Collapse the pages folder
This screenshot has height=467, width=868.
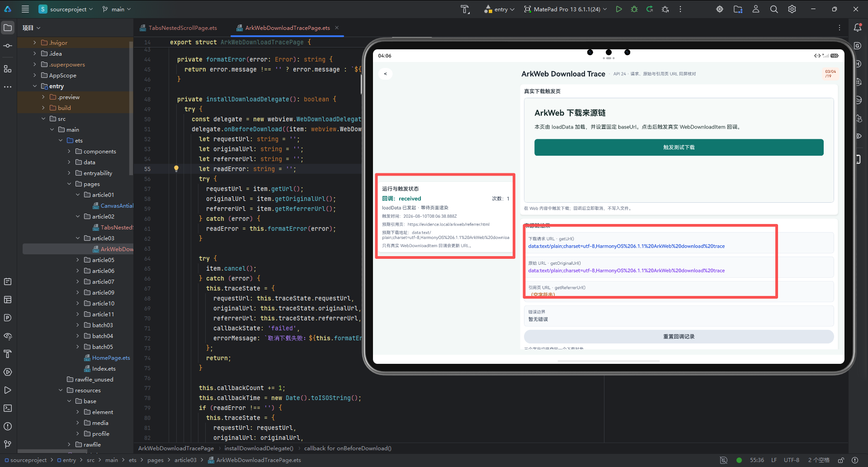coord(69,184)
